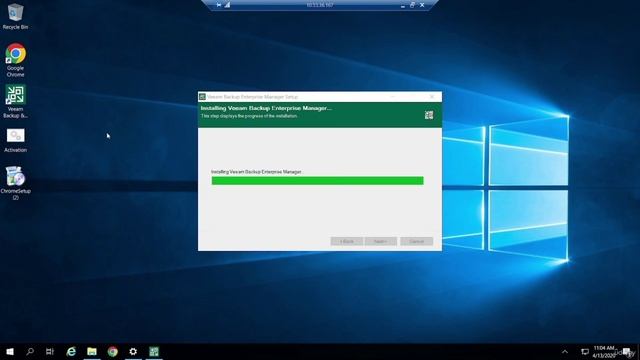Click the Back button in setup
The height and width of the screenshot is (360, 640).
click(x=347, y=241)
